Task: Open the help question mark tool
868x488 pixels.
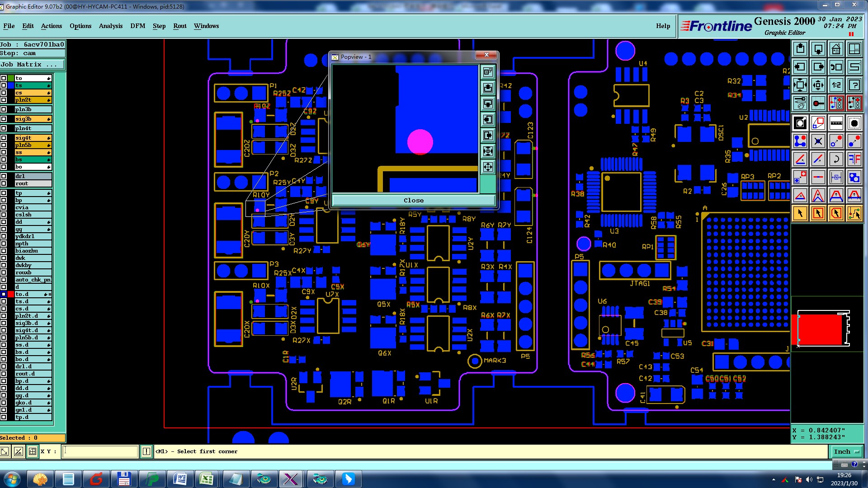Action: click(854, 85)
